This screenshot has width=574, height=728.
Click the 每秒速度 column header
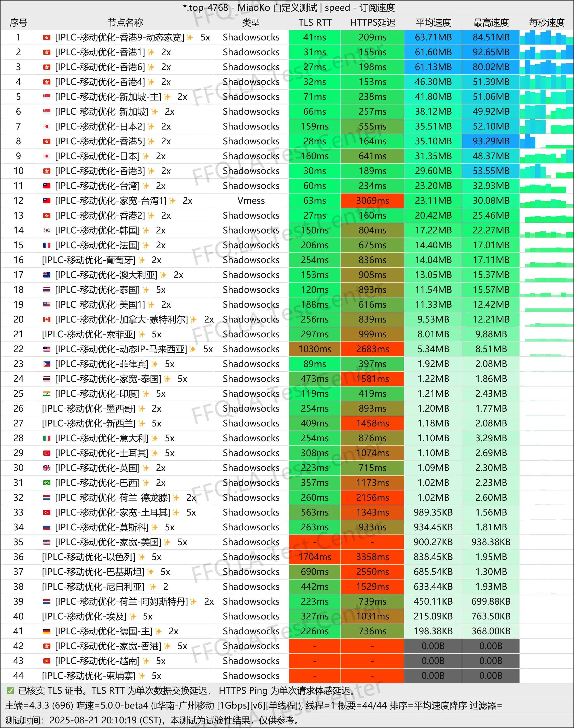[x=546, y=23]
